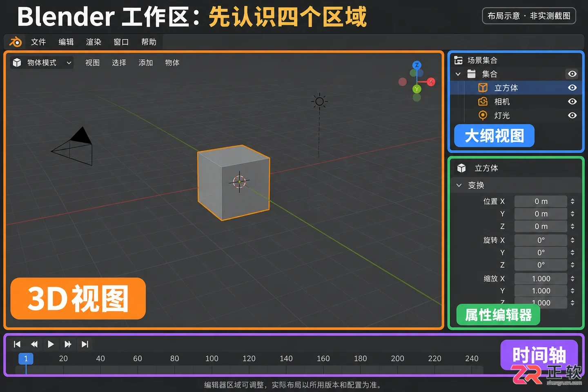
Task: Click the 场景集合 outliner icon
Action: tap(458, 60)
